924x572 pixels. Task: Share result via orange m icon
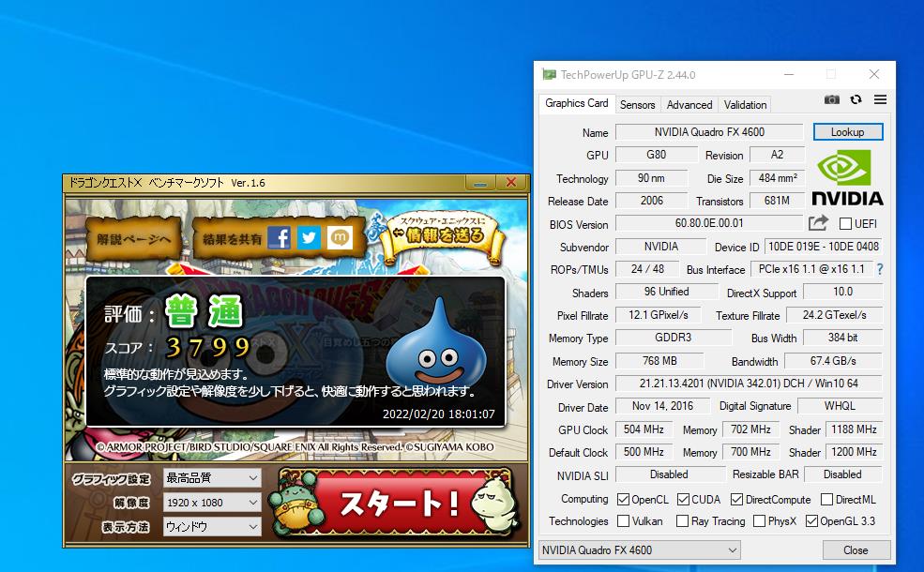340,238
